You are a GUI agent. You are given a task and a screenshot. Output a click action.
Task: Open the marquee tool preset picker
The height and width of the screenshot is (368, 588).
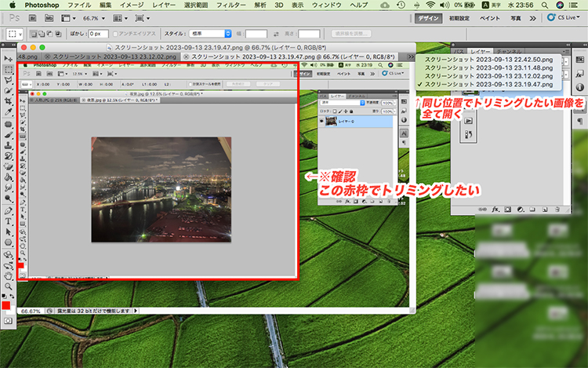pyautogui.click(x=15, y=34)
